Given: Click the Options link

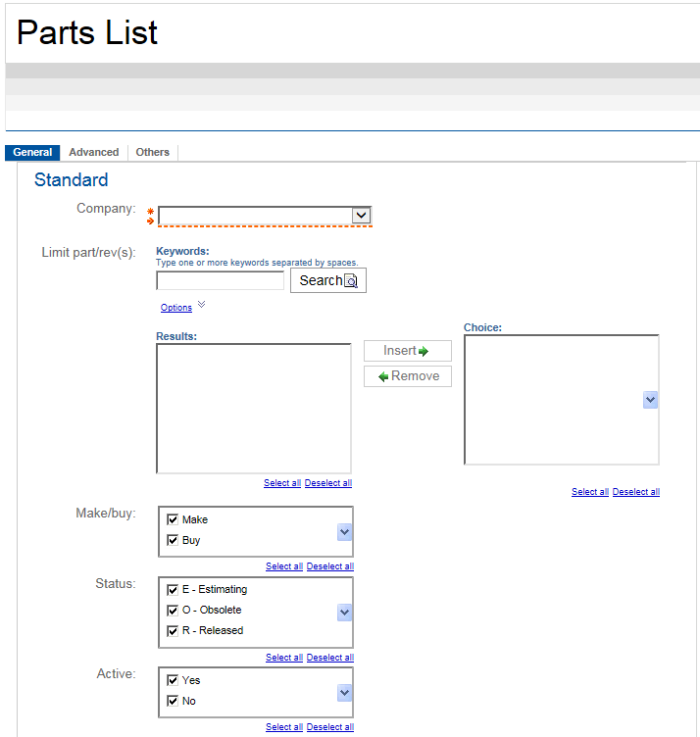Looking at the screenshot, I should pyautogui.click(x=176, y=308).
